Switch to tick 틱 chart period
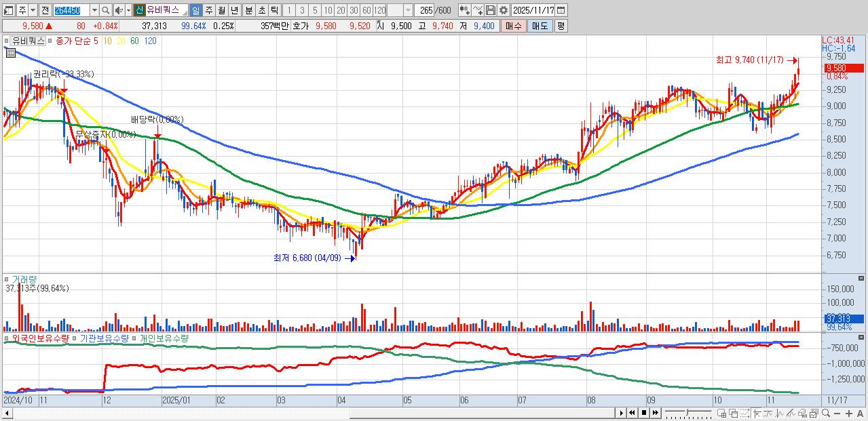Viewport: 868px width, 421px height. (273, 10)
